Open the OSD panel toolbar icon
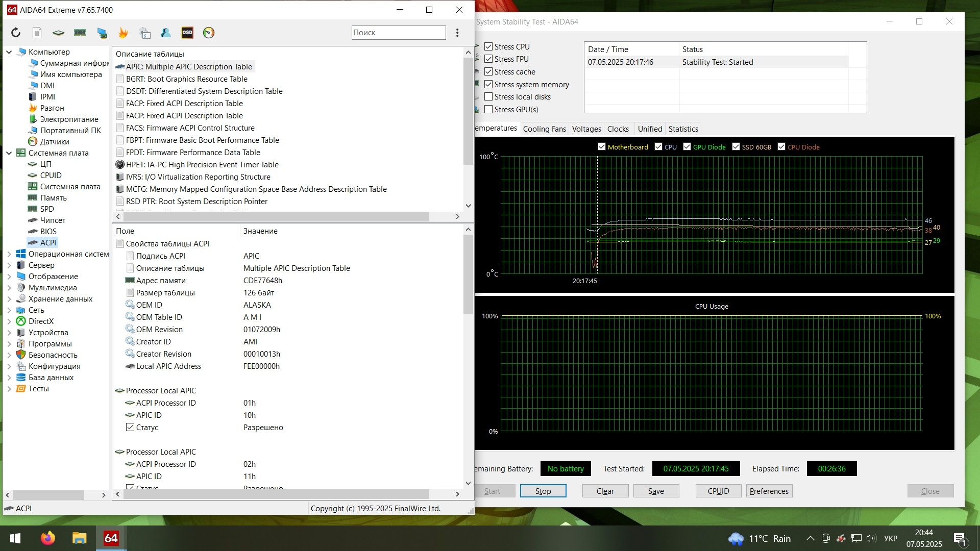The width and height of the screenshot is (980, 551). pos(187,33)
